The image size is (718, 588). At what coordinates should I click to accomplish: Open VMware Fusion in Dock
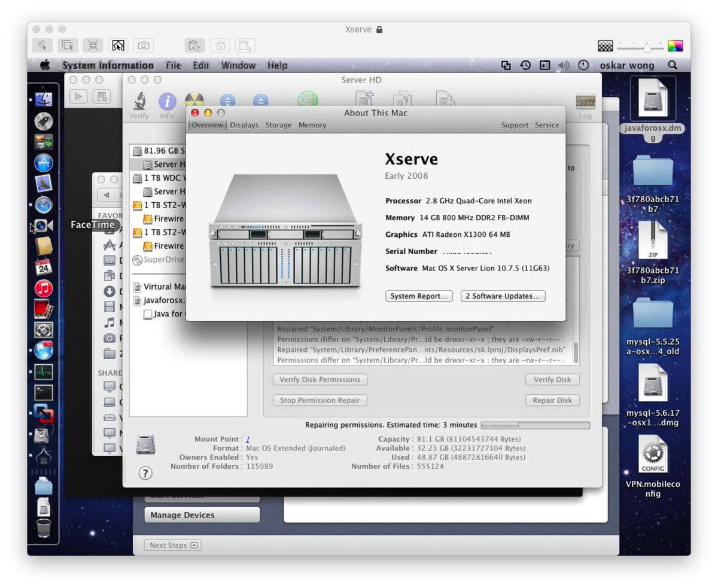[x=44, y=414]
